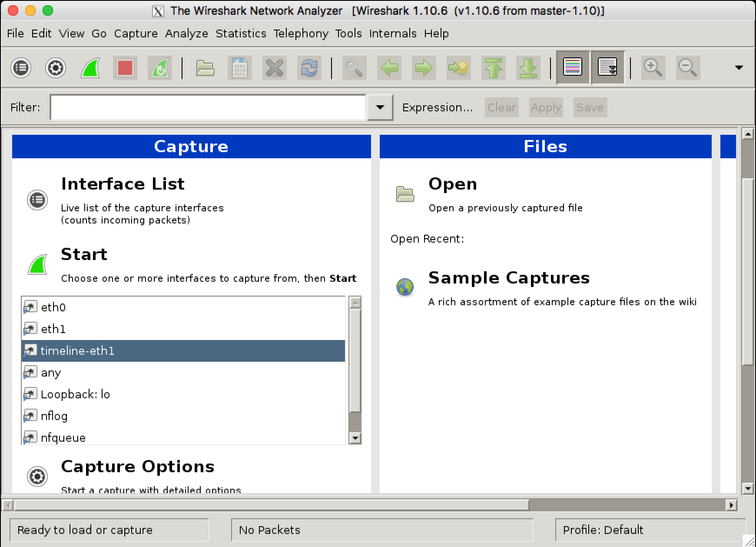
Task: Zoom out with the minus magnifier
Action: [x=688, y=68]
